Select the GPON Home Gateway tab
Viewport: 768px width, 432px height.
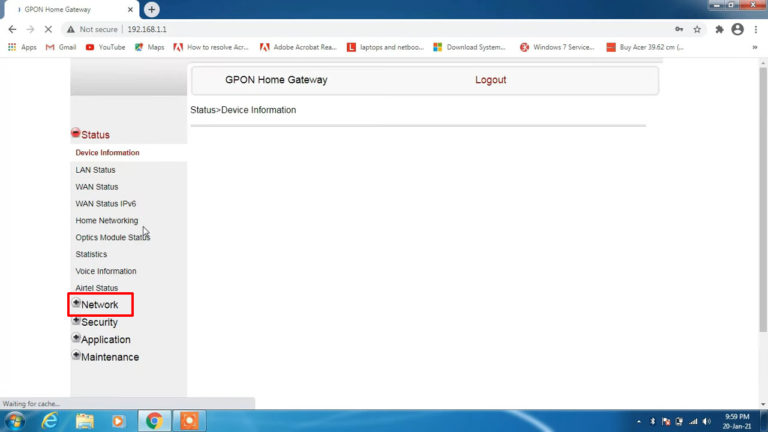(72, 10)
